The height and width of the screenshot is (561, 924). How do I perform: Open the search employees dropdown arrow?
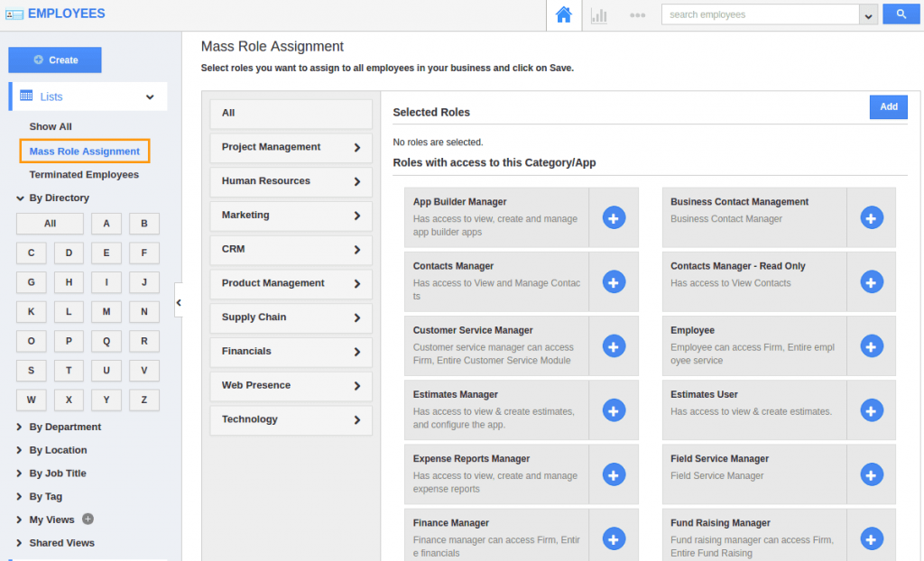(868, 16)
